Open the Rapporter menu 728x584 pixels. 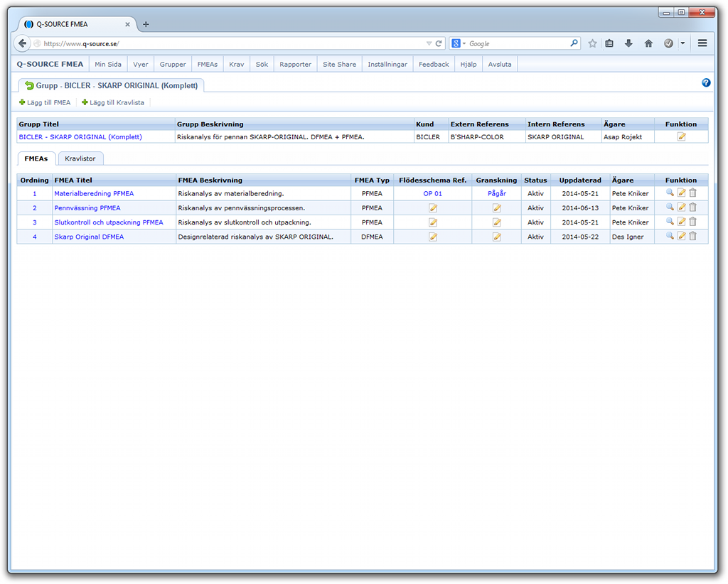(295, 64)
